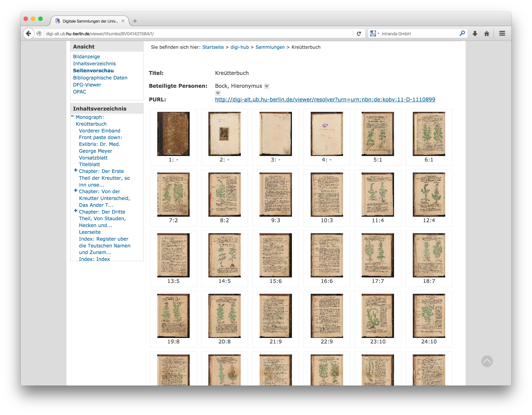Close the Digitale Sammlungen tab
This screenshot has width=532, height=415.
(123, 21)
